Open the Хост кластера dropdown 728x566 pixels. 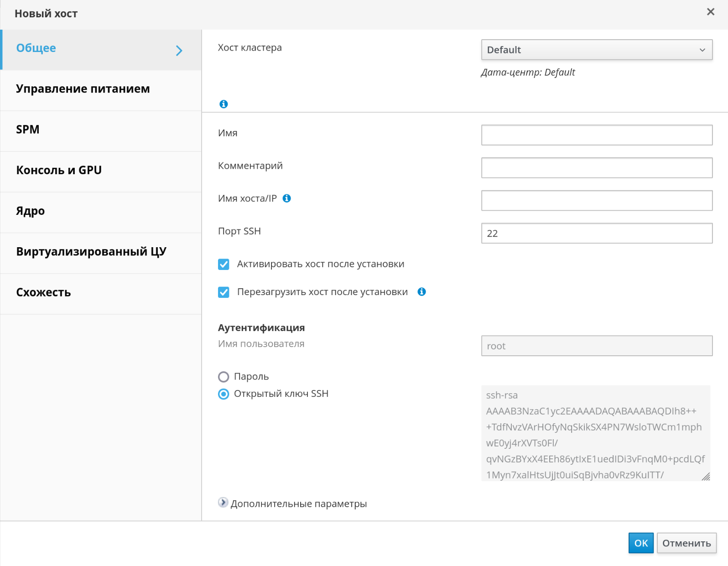click(596, 50)
